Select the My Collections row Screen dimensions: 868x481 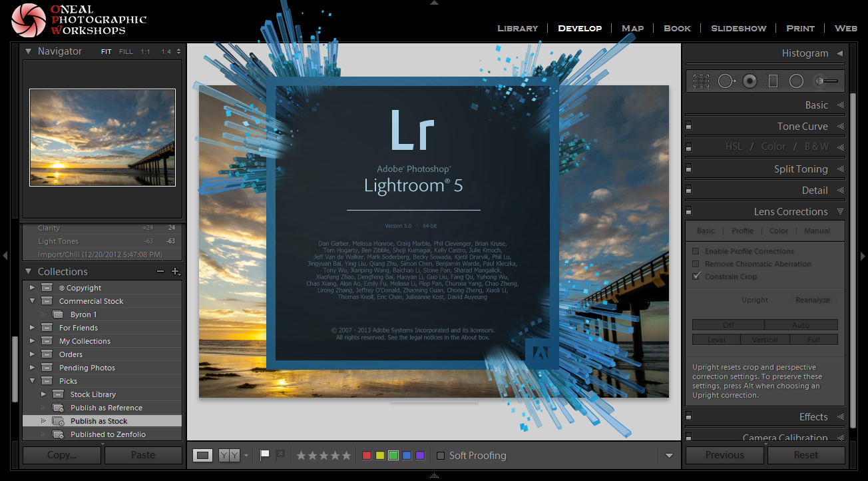(102, 341)
